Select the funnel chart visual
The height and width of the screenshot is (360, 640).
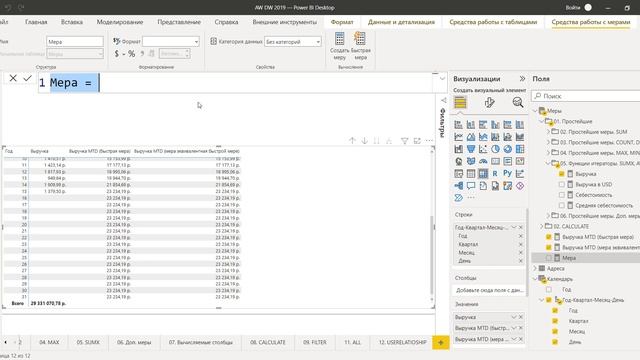471,149
